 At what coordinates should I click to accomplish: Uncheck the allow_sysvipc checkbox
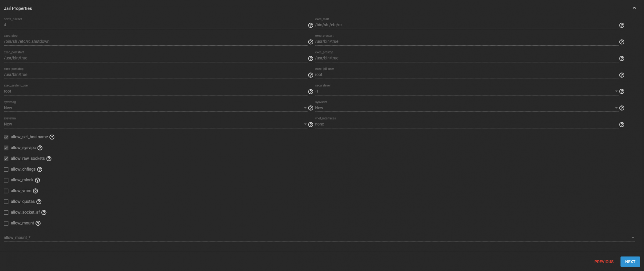[x=6, y=148]
